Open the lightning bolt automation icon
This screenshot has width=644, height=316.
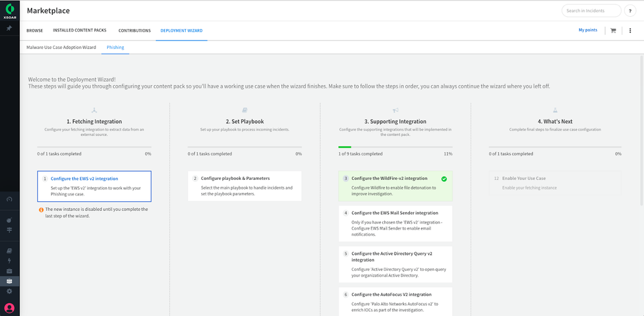click(x=10, y=261)
